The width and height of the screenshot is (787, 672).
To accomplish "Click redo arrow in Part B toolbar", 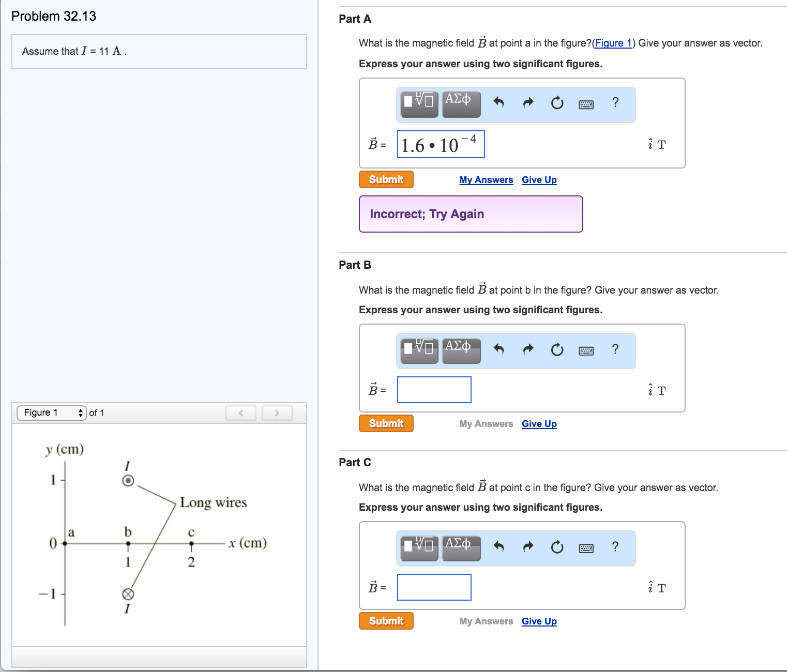I will click(x=528, y=349).
